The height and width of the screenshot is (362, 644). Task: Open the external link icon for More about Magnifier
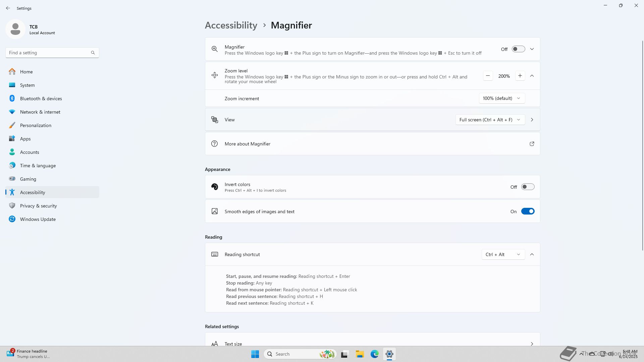point(532,144)
